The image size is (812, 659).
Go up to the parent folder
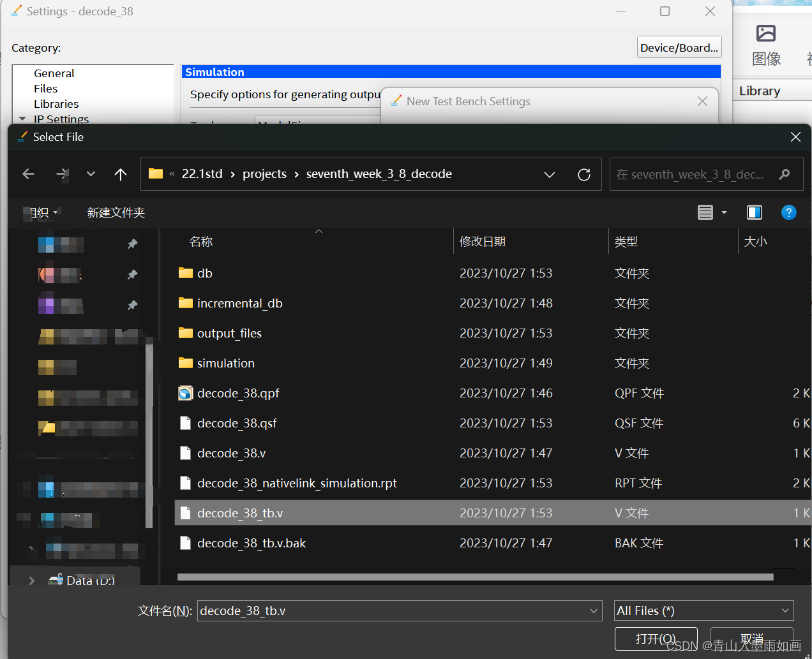pyautogui.click(x=120, y=174)
